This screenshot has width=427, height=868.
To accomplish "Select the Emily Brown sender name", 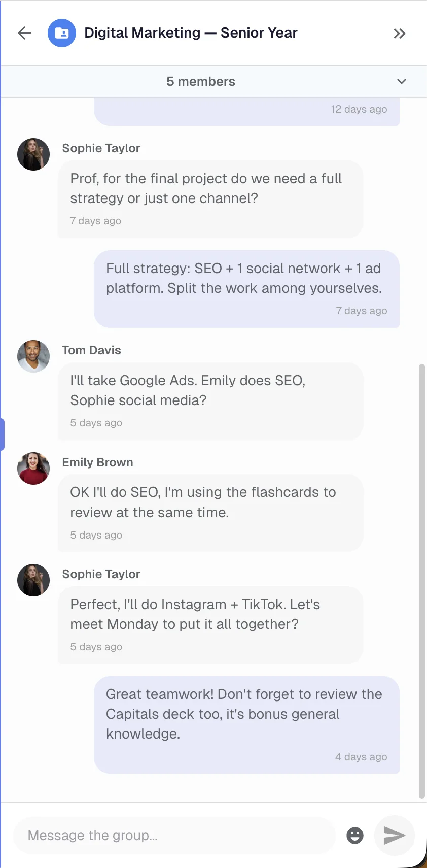I will (97, 462).
